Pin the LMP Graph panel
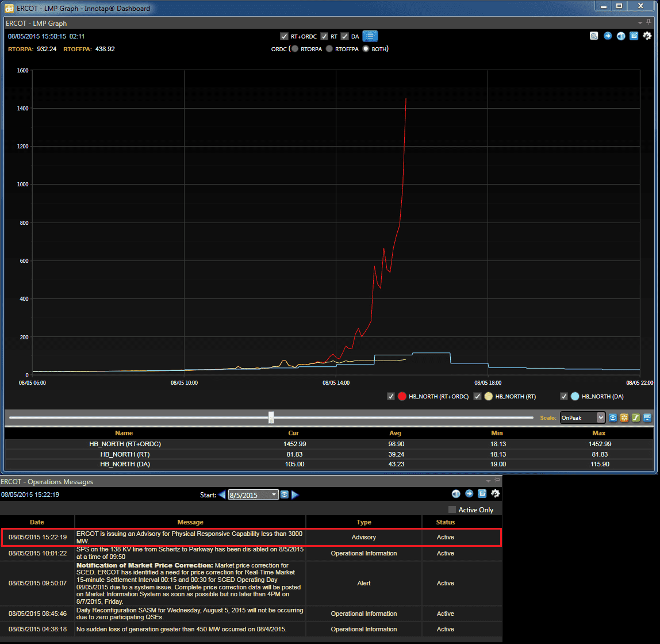The width and height of the screenshot is (660, 644). (649, 22)
